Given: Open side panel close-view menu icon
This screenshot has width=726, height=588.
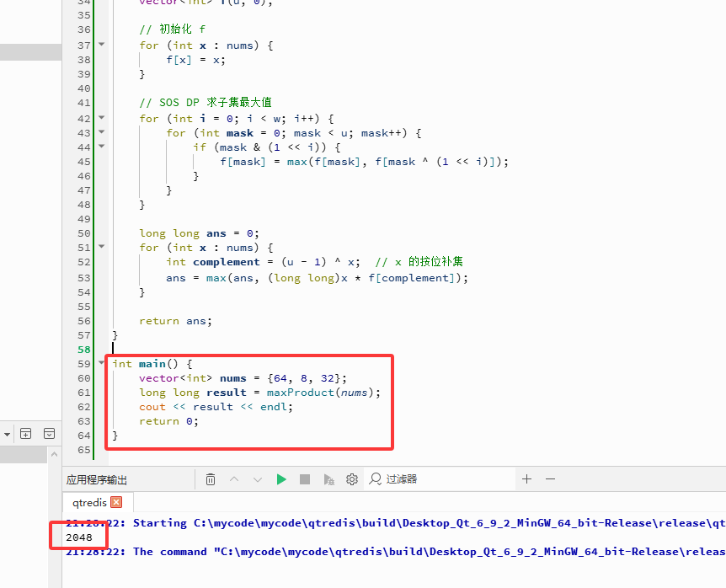Looking at the screenshot, I should pos(49,434).
